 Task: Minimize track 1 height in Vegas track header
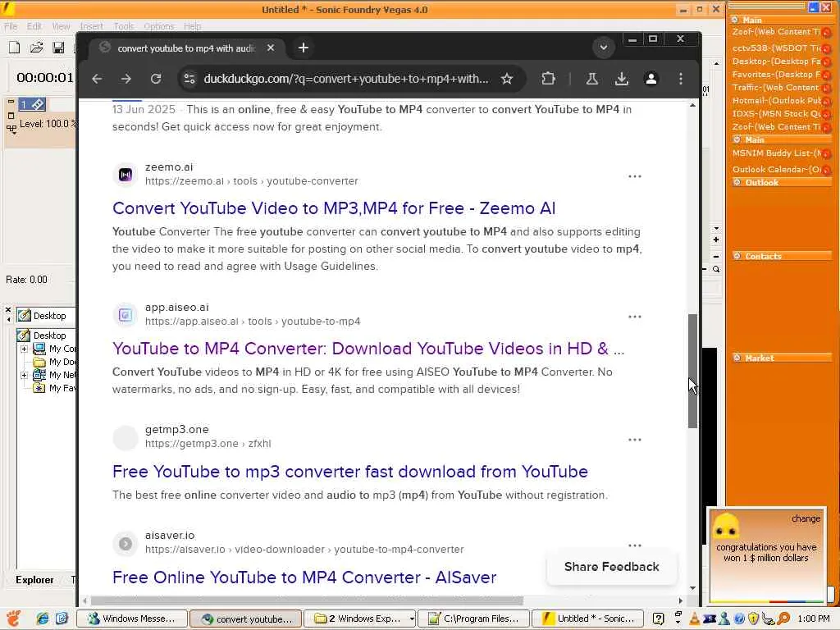tap(11, 101)
